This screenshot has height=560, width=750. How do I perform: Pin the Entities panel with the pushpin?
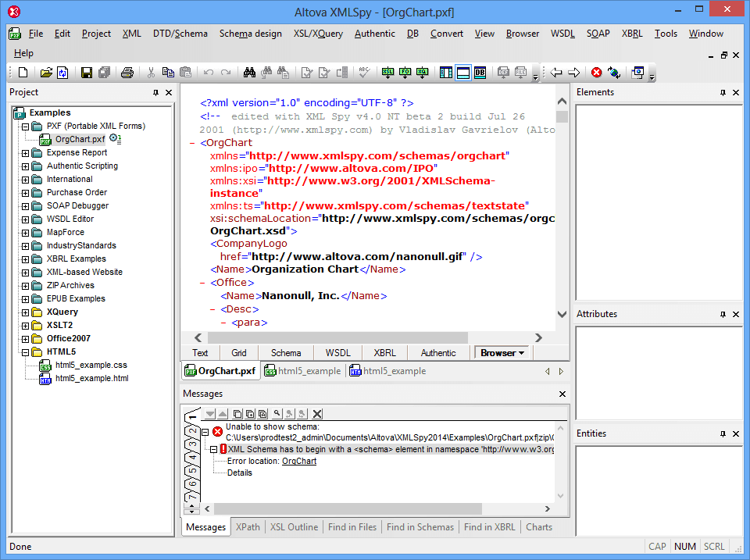(x=723, y=433)
